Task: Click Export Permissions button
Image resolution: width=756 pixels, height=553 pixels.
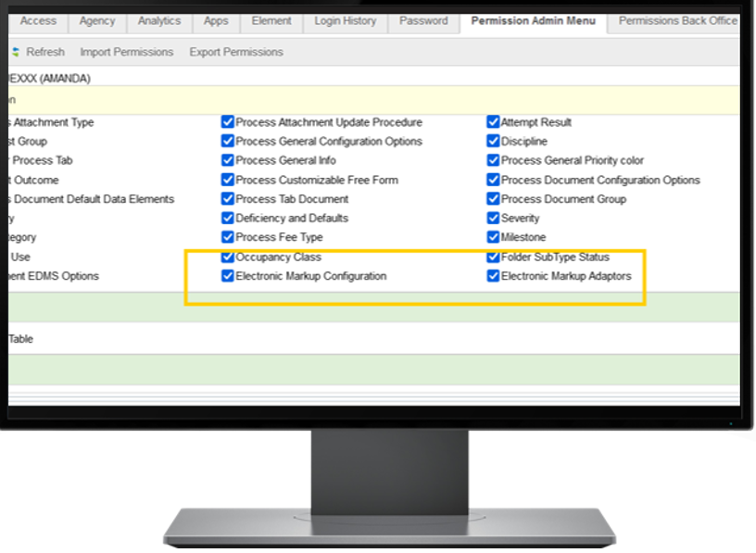Action: tap(235, 52)
